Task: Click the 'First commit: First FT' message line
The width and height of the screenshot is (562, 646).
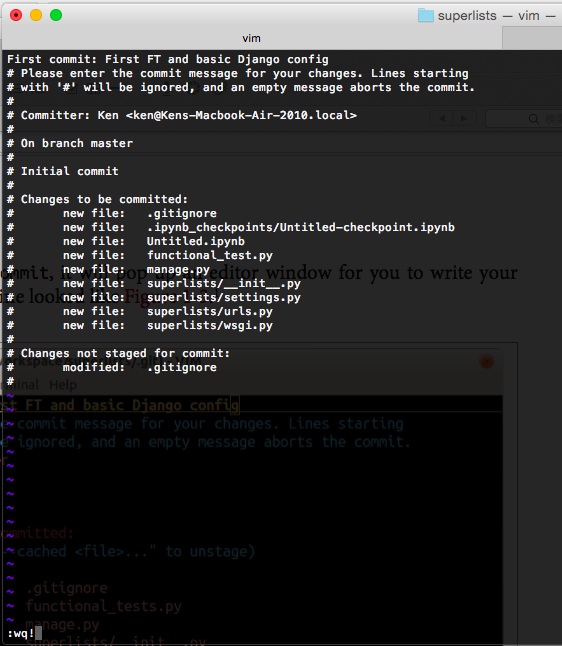Action: pos(168,59)
